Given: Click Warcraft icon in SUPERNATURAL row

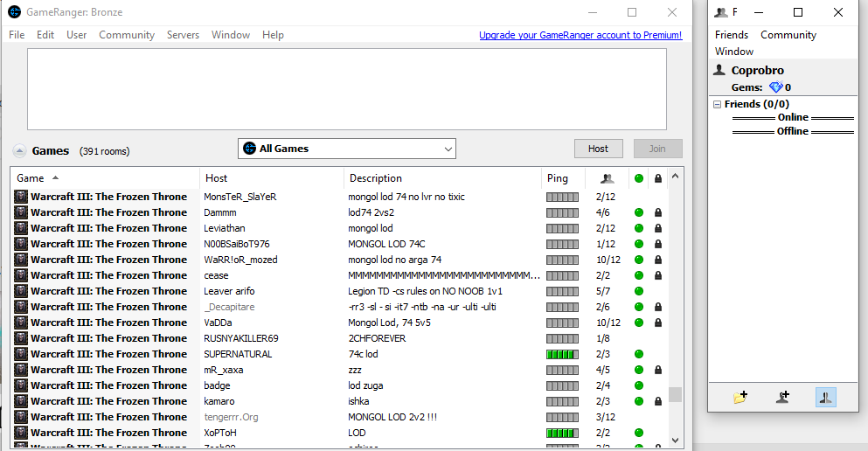Looking at the screenshot, I should point(21,354).
